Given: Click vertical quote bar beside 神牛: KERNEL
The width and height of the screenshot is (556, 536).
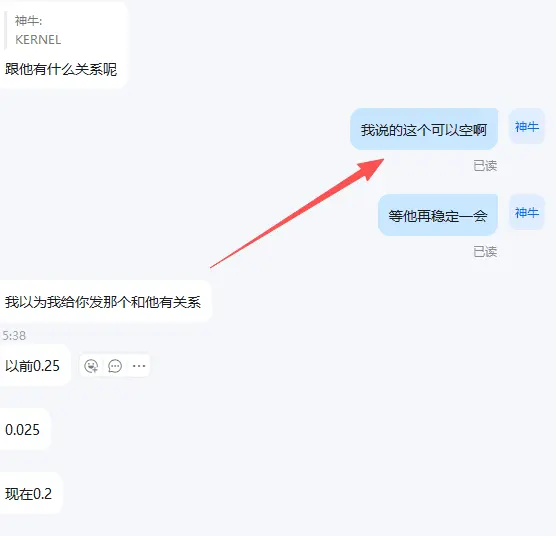Looking at the screenshot, I should 5,30.
